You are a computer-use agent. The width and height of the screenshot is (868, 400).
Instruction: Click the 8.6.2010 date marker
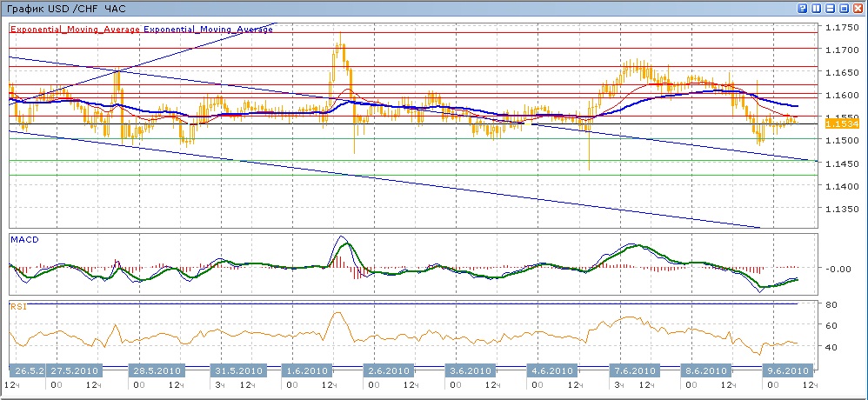pos(704,369)
